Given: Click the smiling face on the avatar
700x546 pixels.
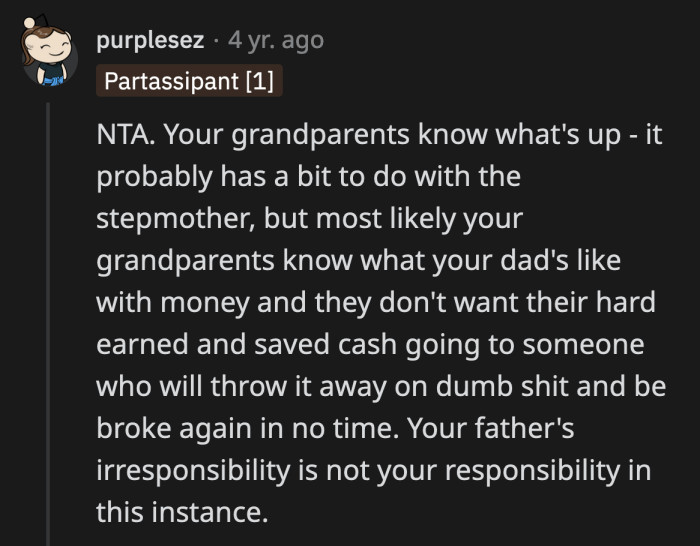Looking at the screenshot, I should click(x=48, y=47).
